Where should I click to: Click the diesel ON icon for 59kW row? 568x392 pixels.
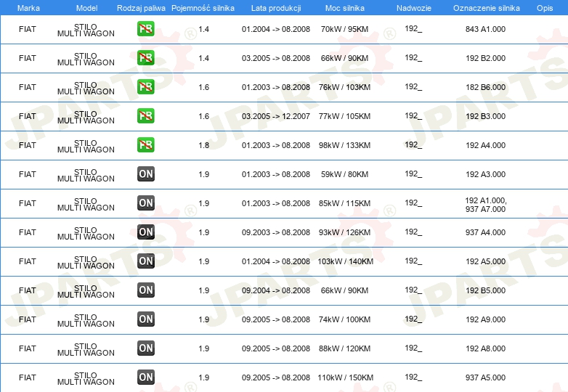click(145, 174)
